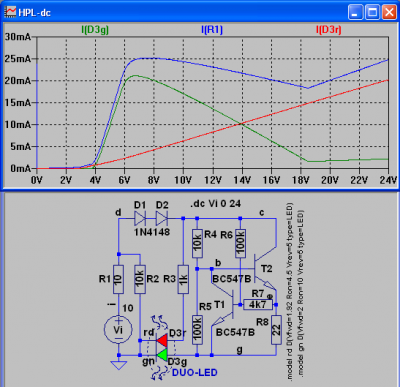This screenshot has width=400, height=387.
Task: Click the .dc Vi 0 24 directive
Action: pos(215,203)
